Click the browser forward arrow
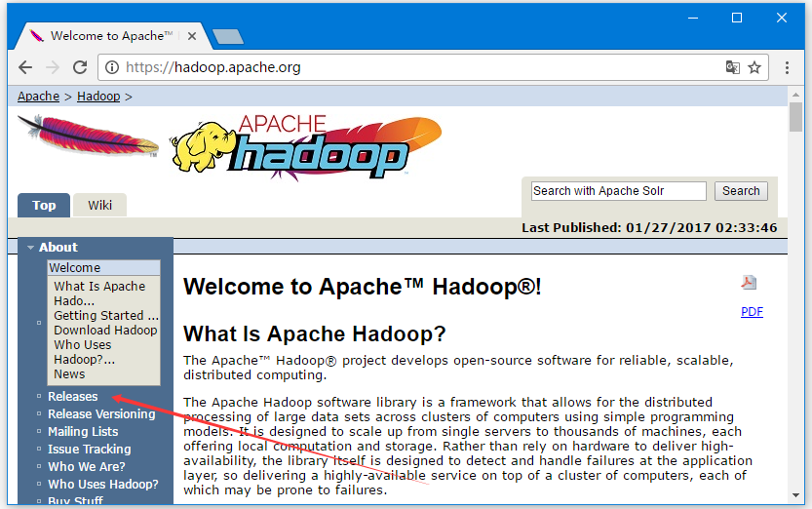Viewport: 812px width, 509px height. point(53,67)
